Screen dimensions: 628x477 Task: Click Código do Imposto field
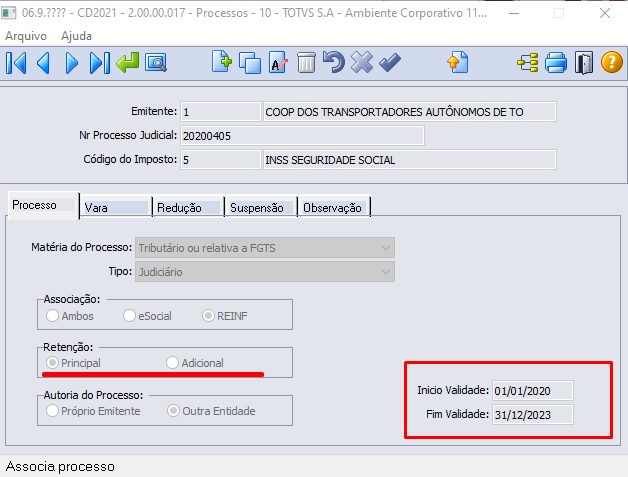click(221, 160)
